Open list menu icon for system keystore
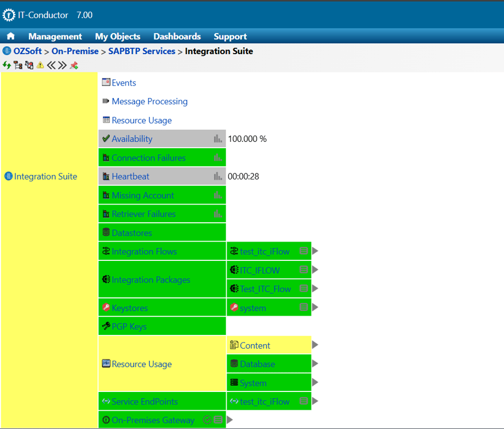504x429 pixels. coord(304,307)
